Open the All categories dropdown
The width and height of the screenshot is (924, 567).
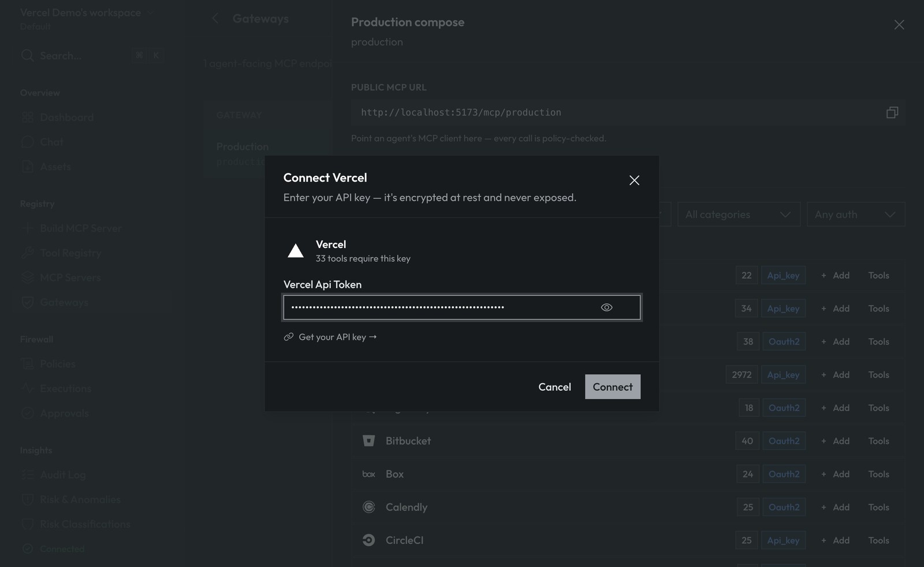(739, 214)
